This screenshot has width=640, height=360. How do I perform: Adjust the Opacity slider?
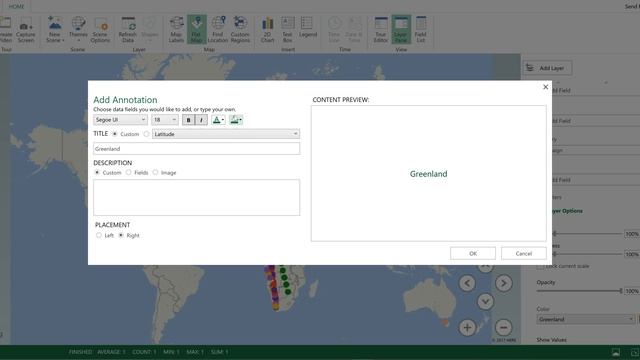(x=579, y=291)
